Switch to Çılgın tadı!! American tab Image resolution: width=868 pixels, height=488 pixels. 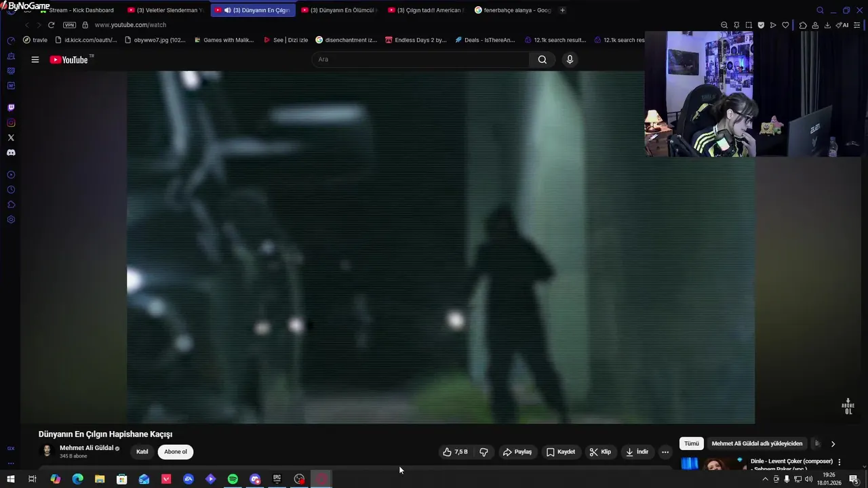point(427,10)
